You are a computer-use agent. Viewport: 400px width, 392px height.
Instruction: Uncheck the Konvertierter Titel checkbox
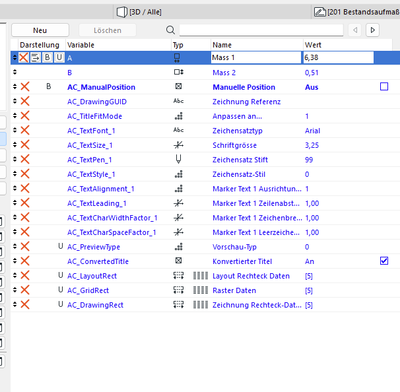point(384,261)
